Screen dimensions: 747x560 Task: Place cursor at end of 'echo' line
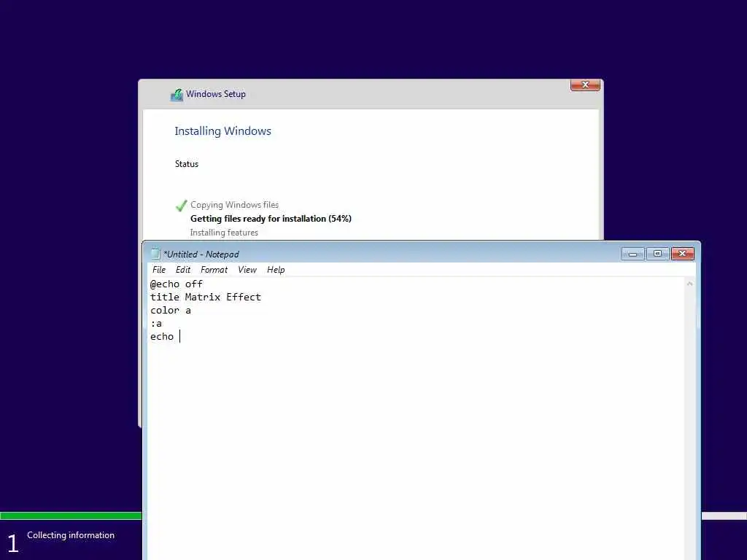pos(179,337)
